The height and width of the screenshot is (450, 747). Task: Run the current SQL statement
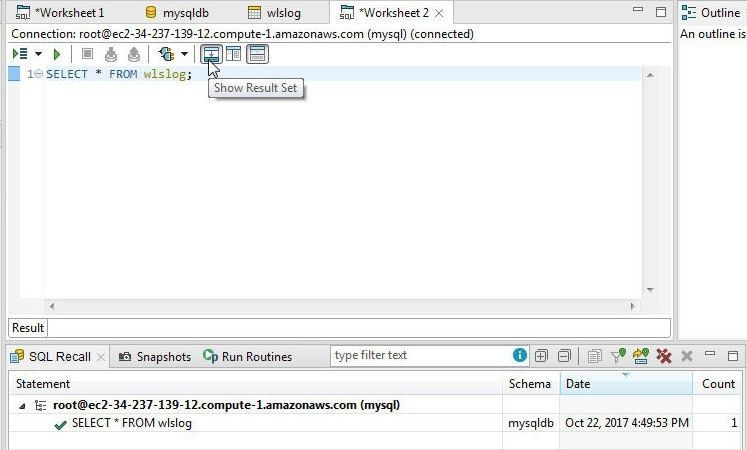(57, 54)
